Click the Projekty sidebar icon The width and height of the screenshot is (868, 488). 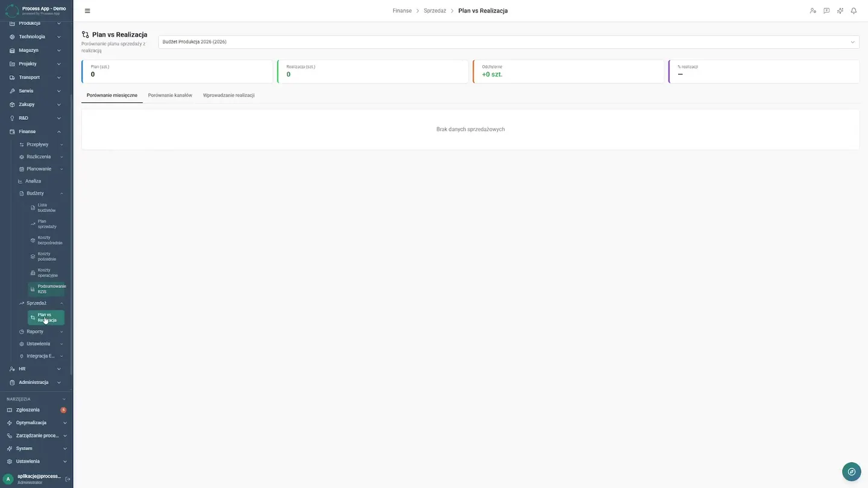tap(12, 64)
